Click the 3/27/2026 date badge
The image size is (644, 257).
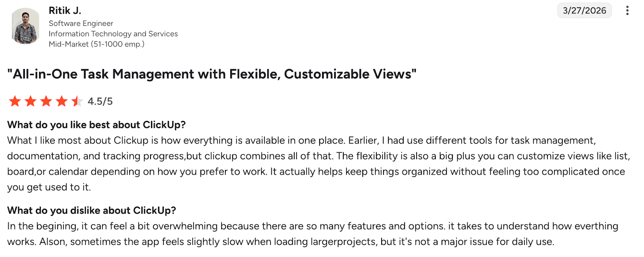584,10
